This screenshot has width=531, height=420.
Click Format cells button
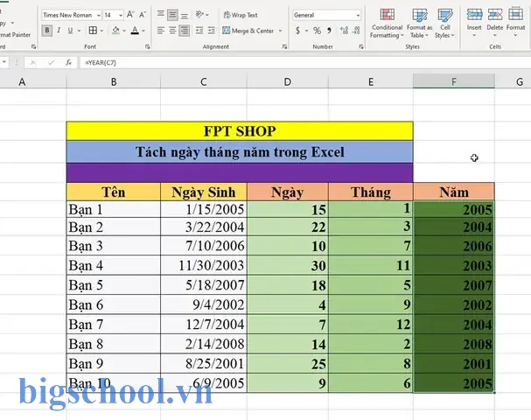pyautogui.click(x=515, y=23)
